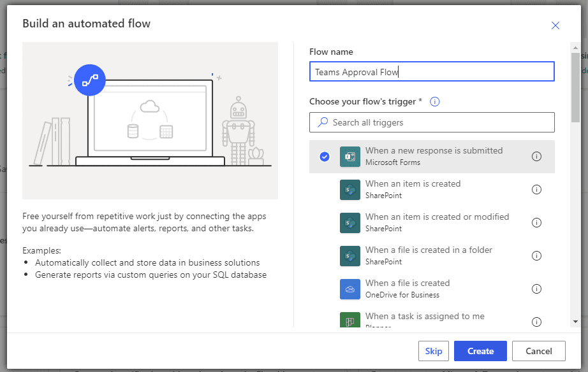This screenshot has height=372, width=588.
Task: Open info tooltip beside 'Choose your flow's trigger'
Action: 435,101
